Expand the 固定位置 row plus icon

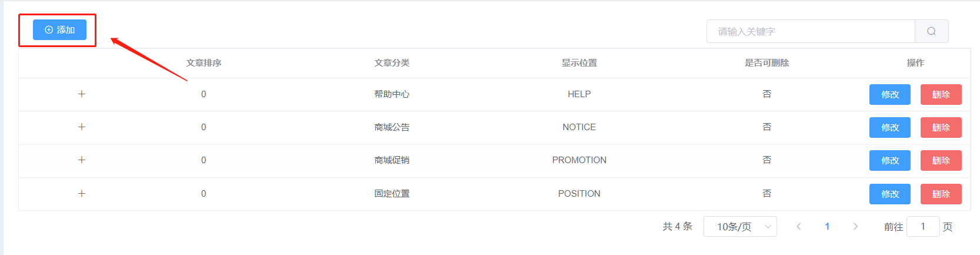pyautogui.click(x=82, y=194)
